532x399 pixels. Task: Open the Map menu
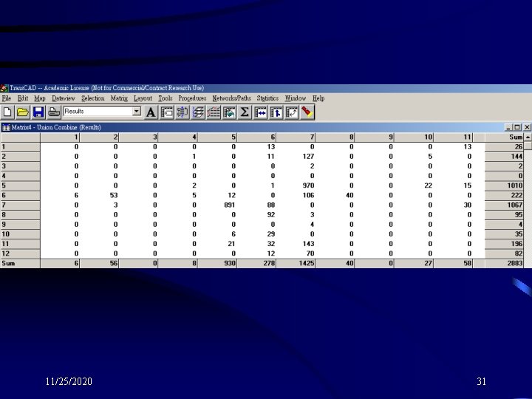click(x=40, y=98)
